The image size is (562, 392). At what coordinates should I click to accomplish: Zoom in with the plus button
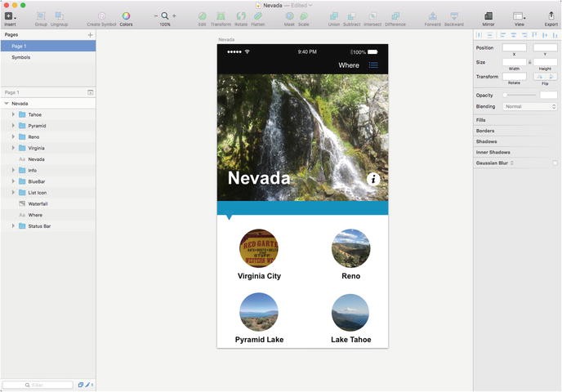(x=174, y=16)
